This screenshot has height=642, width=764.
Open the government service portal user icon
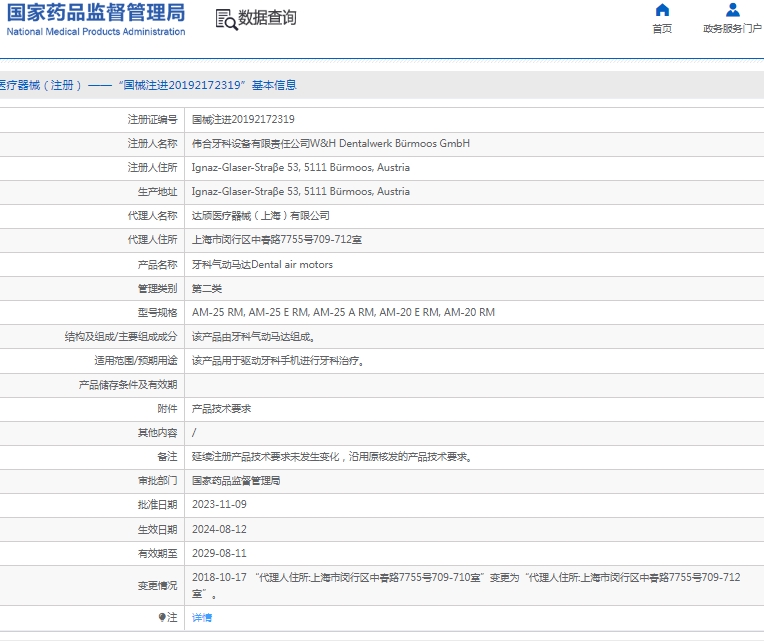pos(732,10)
